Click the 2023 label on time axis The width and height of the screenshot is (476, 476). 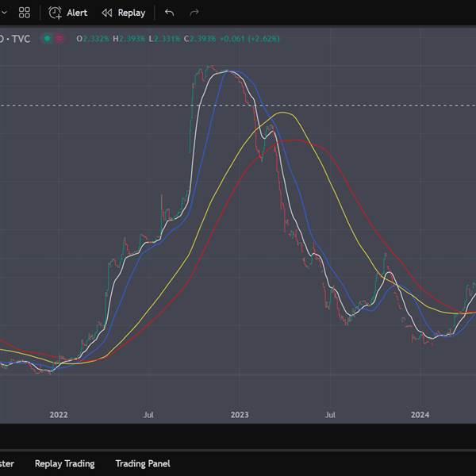pos(240,415)
